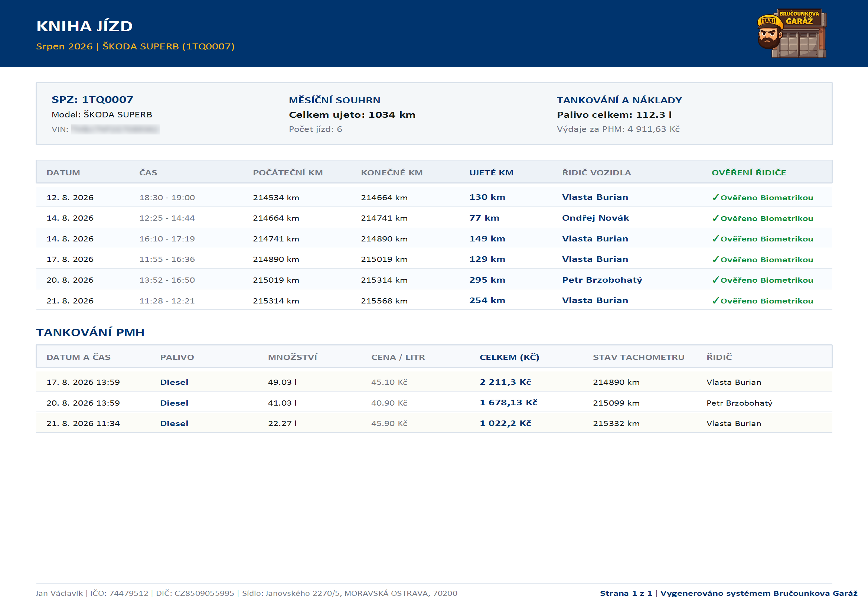Image resolution: width=868 pixels, height=614 pixels.
Task: Click footer 'Vygenerováno systémem Bručounkova Garáž'
Action: click(759, 593)
